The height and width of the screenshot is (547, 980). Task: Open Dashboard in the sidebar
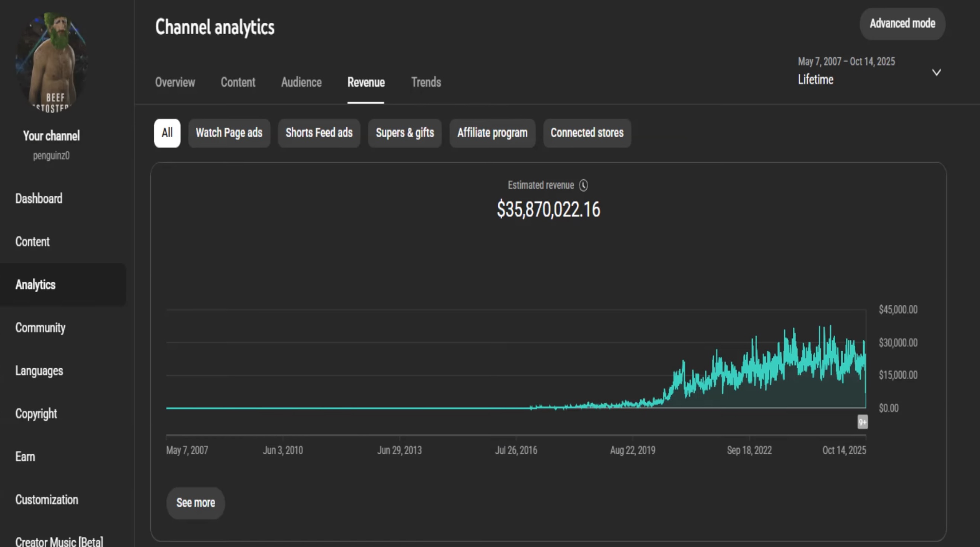pyautogui.click(x=39, y=199)
